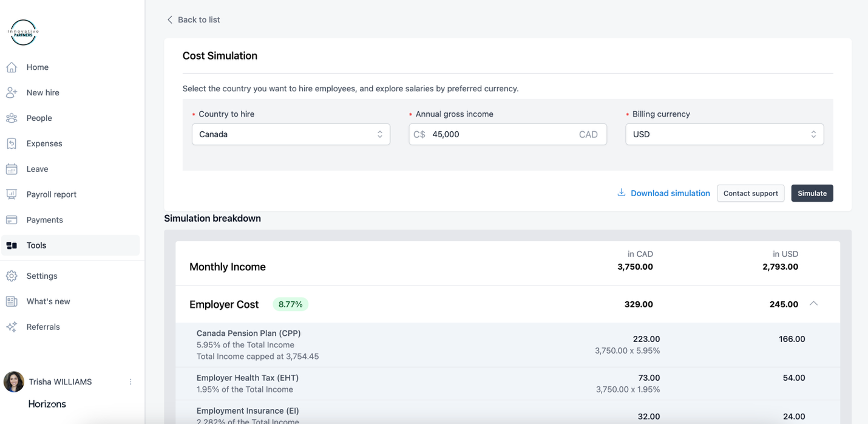The image size is (868, 424).
Task: Click the Innovative Partners logo
Action: coord(23,32)
